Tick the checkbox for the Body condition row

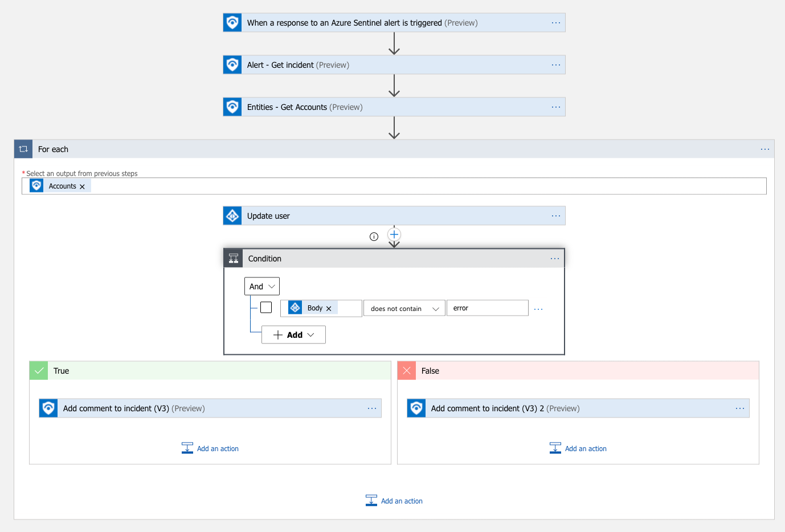click(x=266, y=308)
